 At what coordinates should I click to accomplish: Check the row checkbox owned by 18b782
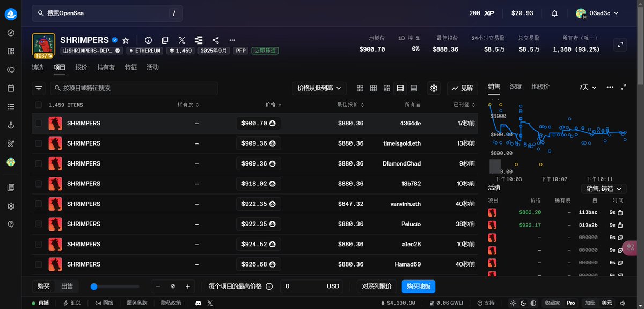[x=39, y=184]
